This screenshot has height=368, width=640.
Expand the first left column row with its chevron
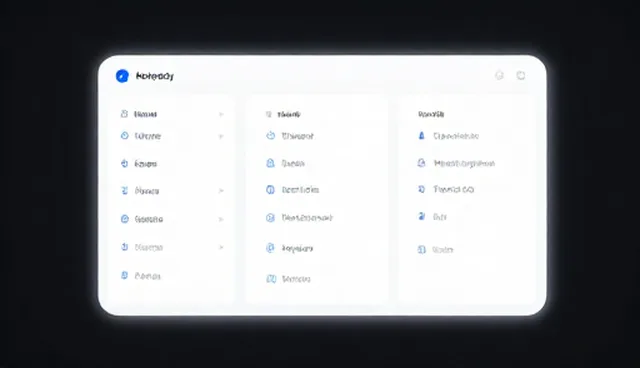(x=221, y=114)
